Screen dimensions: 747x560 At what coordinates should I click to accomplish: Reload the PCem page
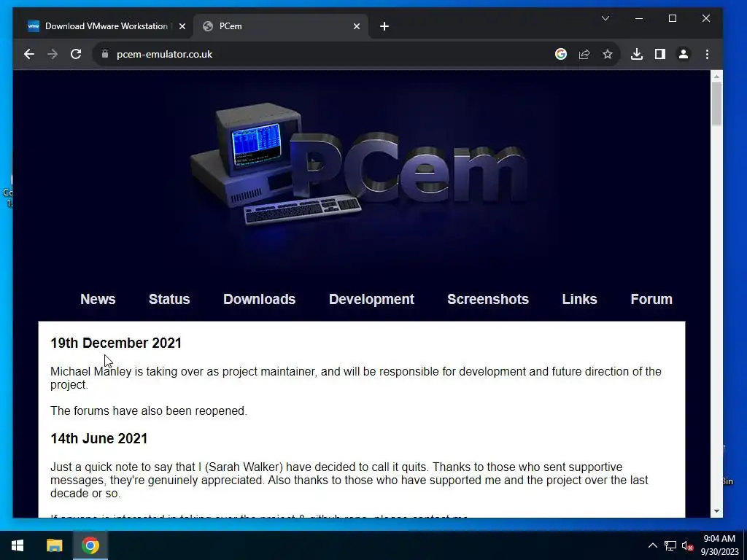coord(76,54)
